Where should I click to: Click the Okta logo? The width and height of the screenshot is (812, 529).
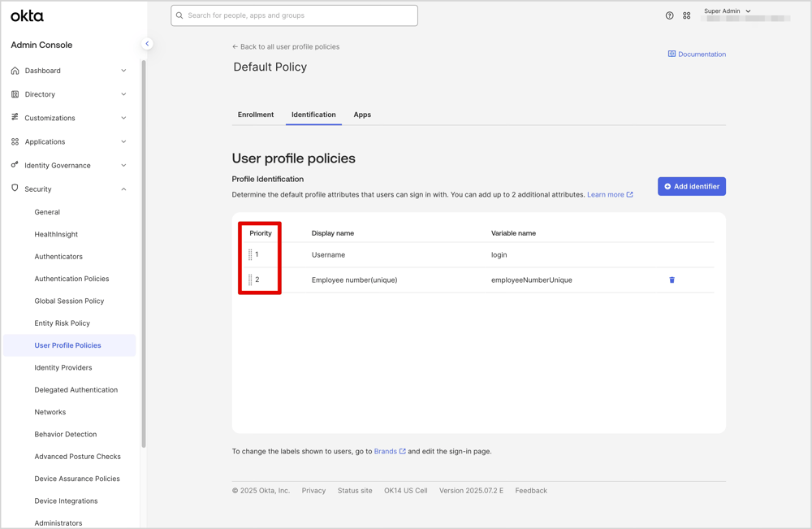coord(27,16)
